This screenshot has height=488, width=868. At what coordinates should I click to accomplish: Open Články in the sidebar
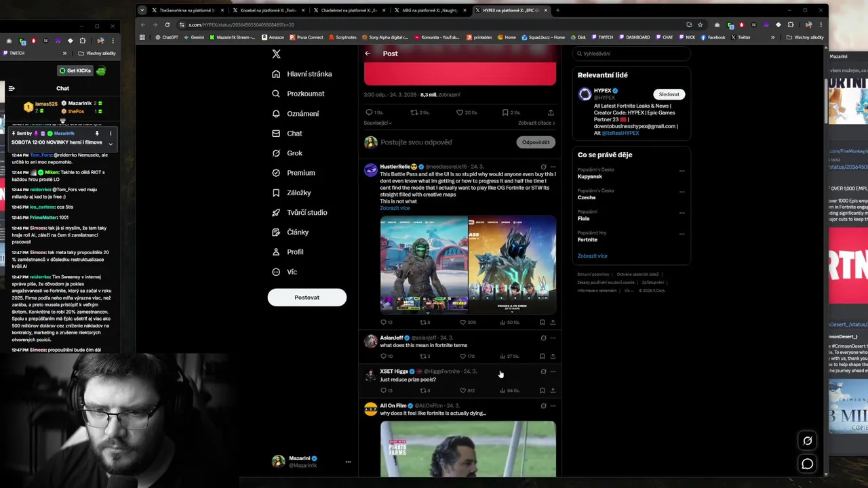click(290, 232)
